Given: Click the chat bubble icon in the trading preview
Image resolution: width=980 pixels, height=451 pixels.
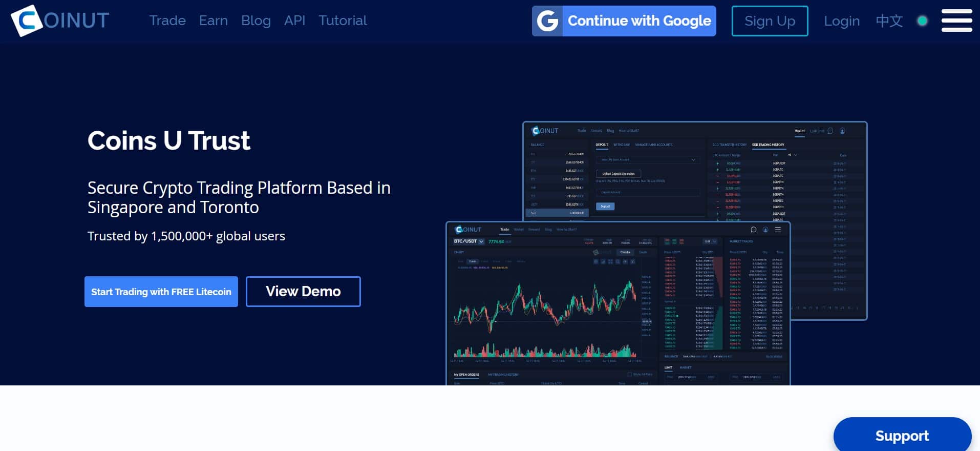Looking at the screenshot, I should pyautogui.click(x=753, y=230).
